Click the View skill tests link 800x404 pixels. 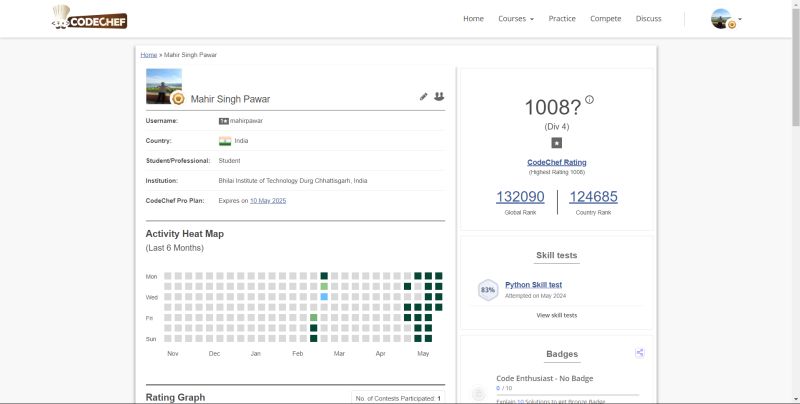(x=557, y=315)
